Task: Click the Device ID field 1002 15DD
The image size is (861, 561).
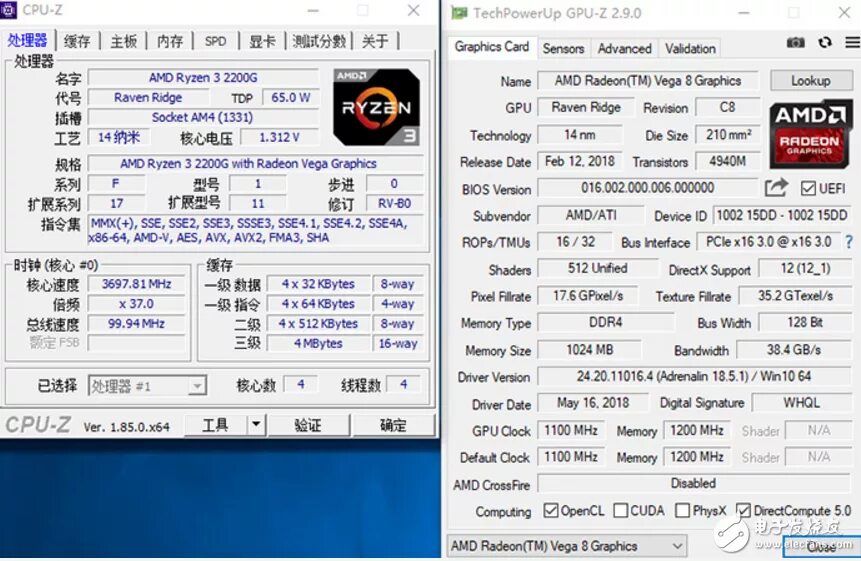Action: (x=782, y=215)
